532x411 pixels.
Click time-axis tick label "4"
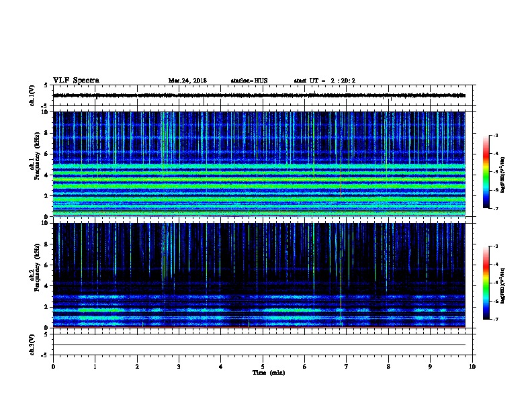pyautogui.click(x=220, y=367)
